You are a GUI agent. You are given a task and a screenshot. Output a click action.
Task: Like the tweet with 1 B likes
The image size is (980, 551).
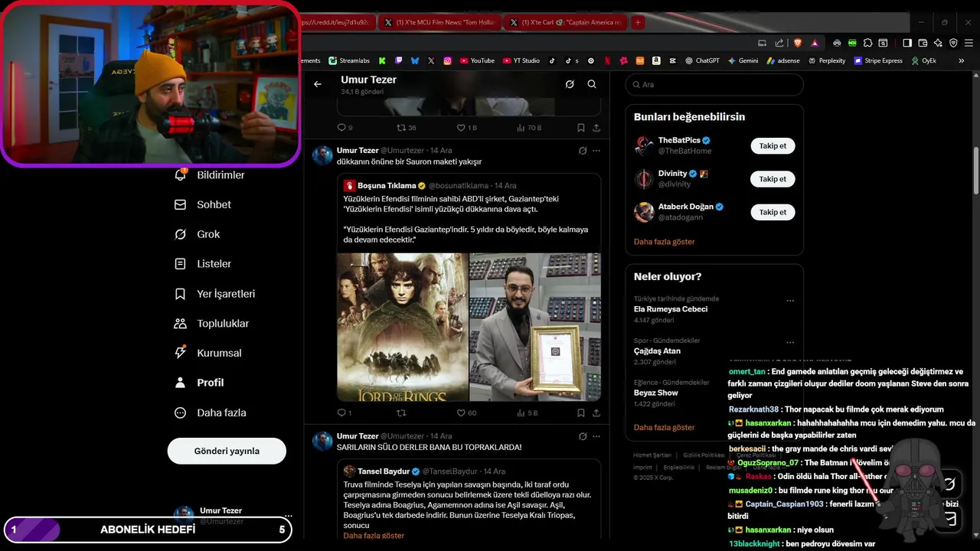[x=466, y=128]
